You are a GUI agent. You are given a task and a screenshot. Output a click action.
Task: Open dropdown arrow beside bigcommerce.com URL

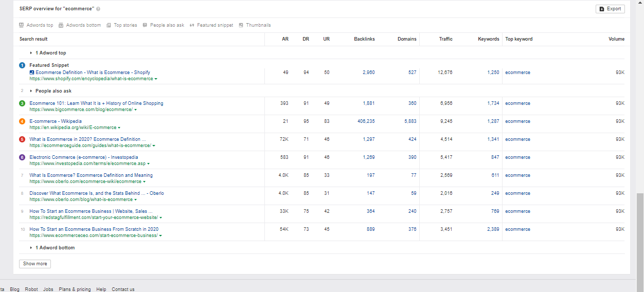135,110
